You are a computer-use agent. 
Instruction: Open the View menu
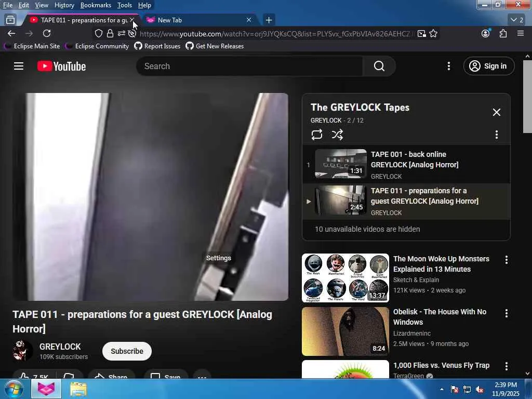[x=42, y=5]
